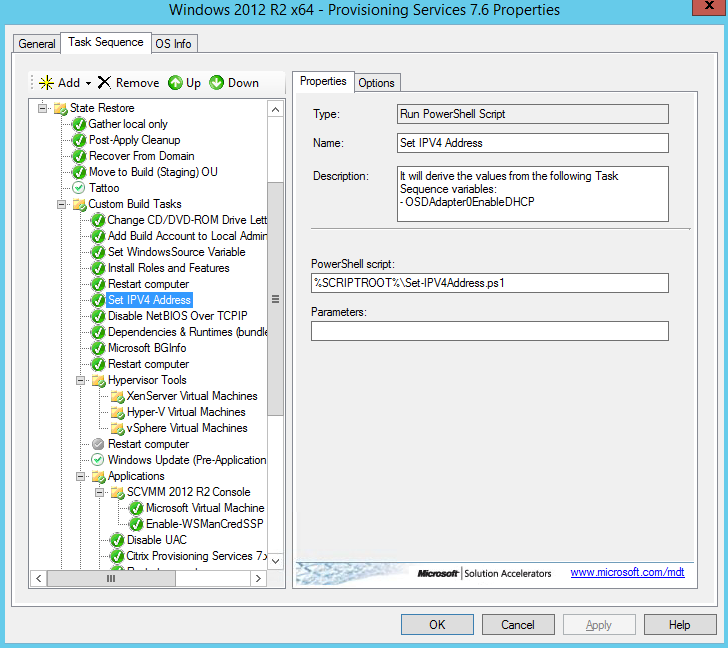This screenshot has width=728, height=648.
Task: Click the tree's scroll right arrow
Action: pyautogui.click(x=258, y=578)
